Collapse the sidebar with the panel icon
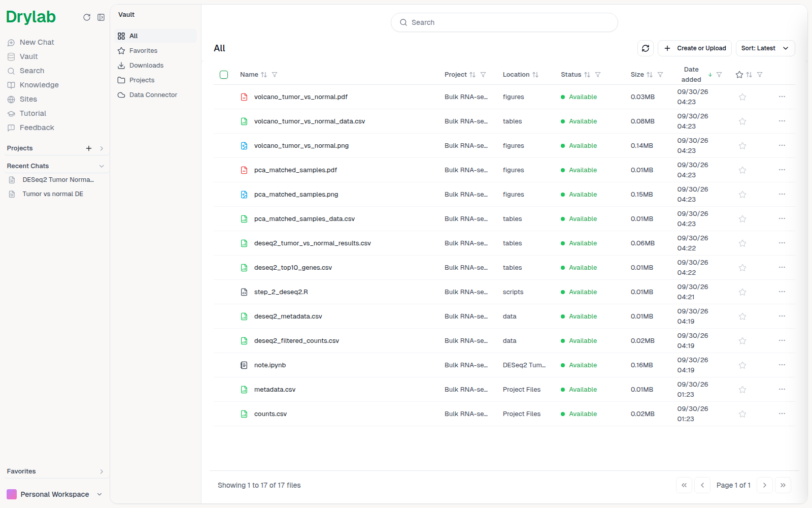 click(101, 17)
